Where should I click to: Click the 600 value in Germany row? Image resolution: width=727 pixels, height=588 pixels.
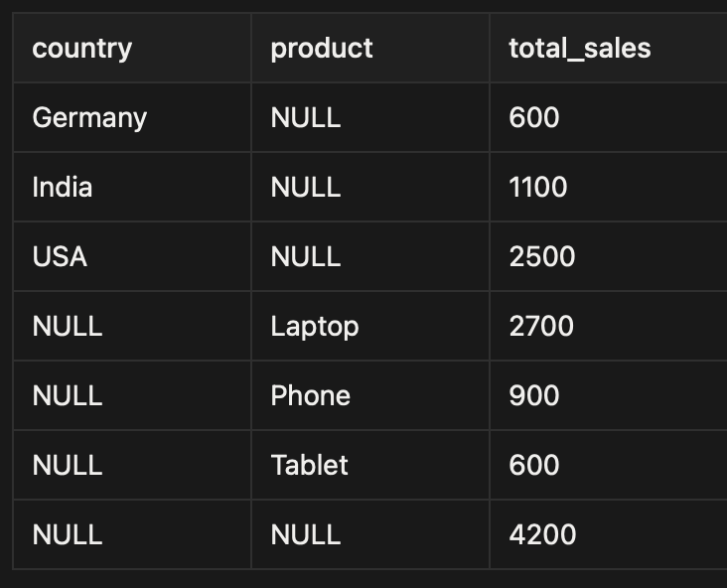[533, 117]
